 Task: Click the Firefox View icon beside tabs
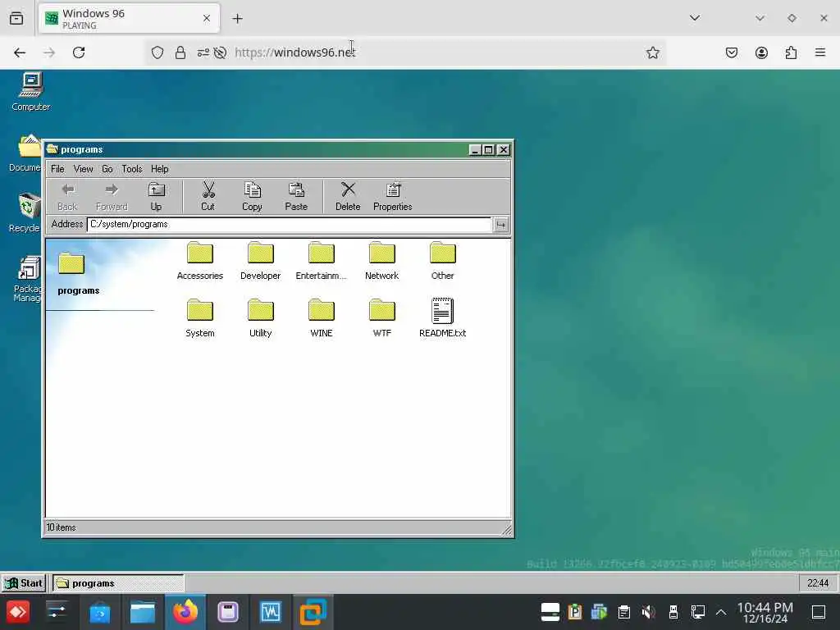point(16,19)
